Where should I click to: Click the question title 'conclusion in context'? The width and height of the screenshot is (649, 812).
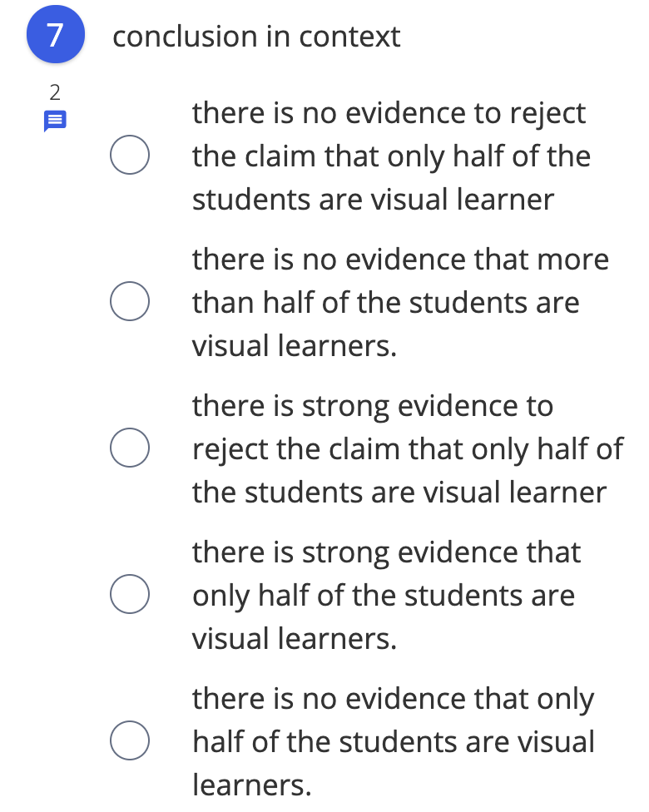(256, 37)
